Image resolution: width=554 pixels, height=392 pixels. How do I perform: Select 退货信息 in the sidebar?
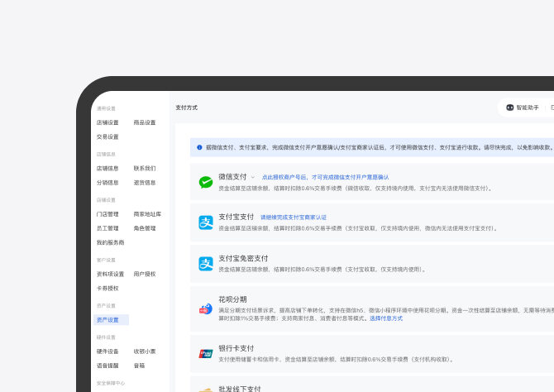[145, 183]
